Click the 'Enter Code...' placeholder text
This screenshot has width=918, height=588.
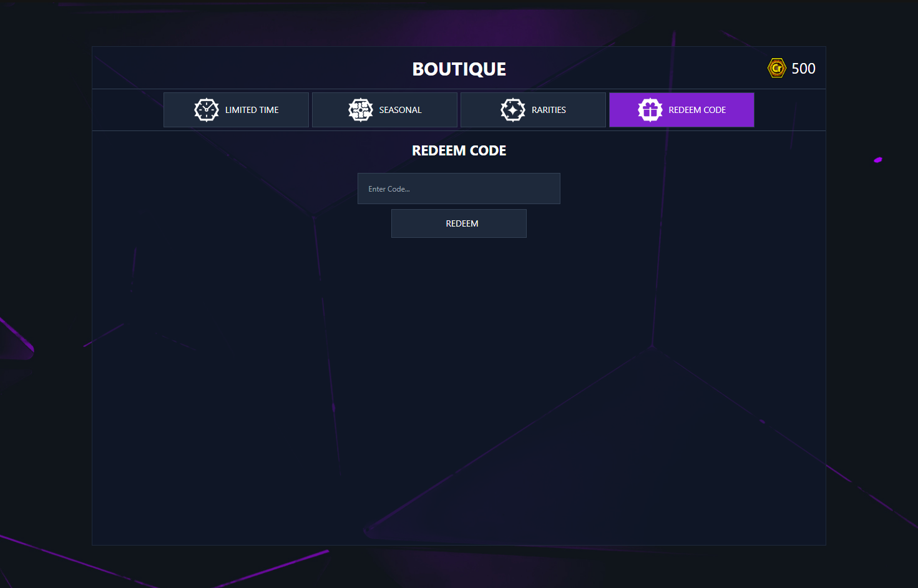tap(389, 189)
